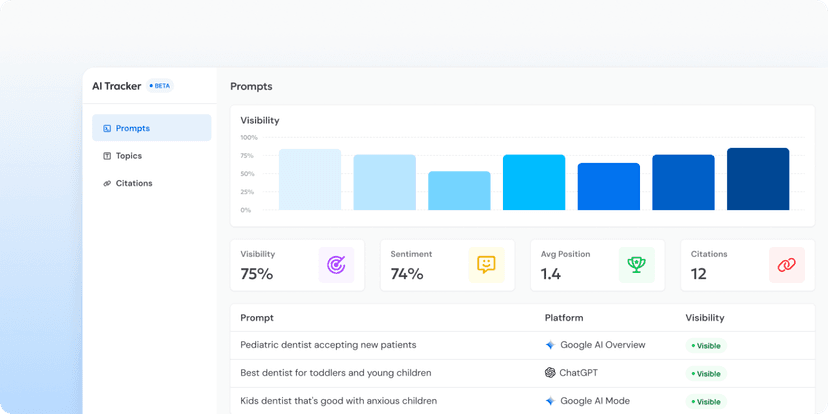The width and height of the screenshot is (828, 414).
Task: Click Visible badge for ChatGPT row
Action: [x=706, y=374]
